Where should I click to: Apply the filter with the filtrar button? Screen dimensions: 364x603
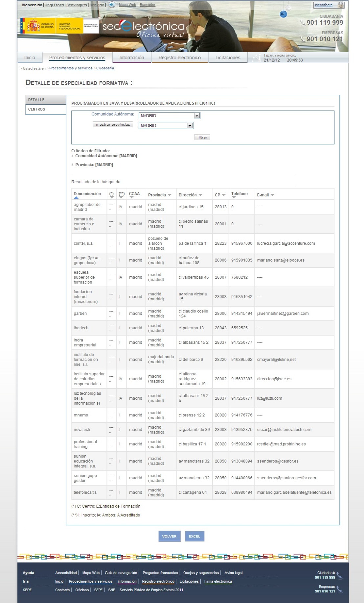pos(202,137)
